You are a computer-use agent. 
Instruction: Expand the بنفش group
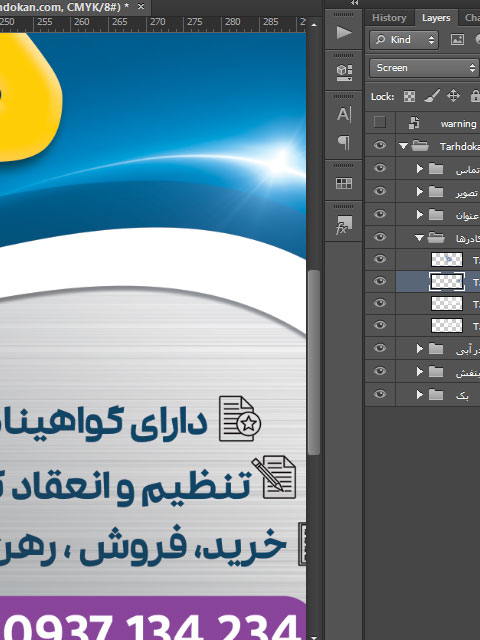click(420, 371)
